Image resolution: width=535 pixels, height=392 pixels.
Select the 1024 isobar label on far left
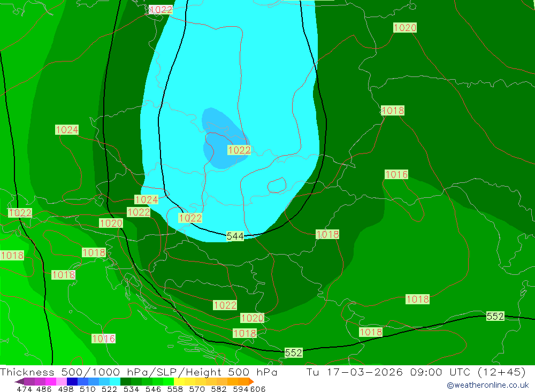67,130
